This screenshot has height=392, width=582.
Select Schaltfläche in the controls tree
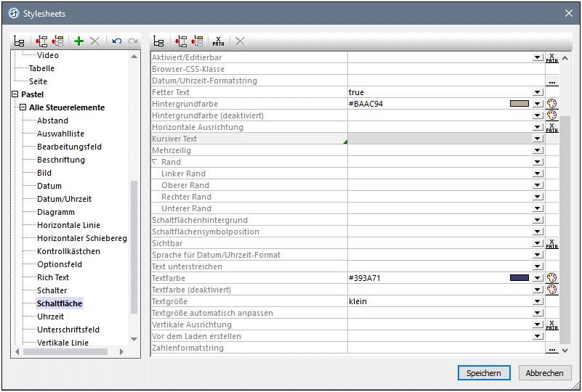[60, 303]
